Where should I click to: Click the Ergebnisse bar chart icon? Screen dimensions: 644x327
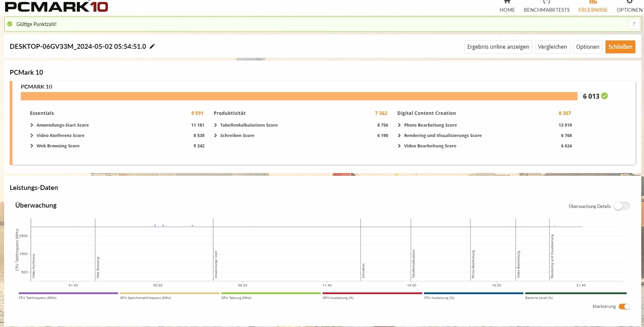(593, 2)
